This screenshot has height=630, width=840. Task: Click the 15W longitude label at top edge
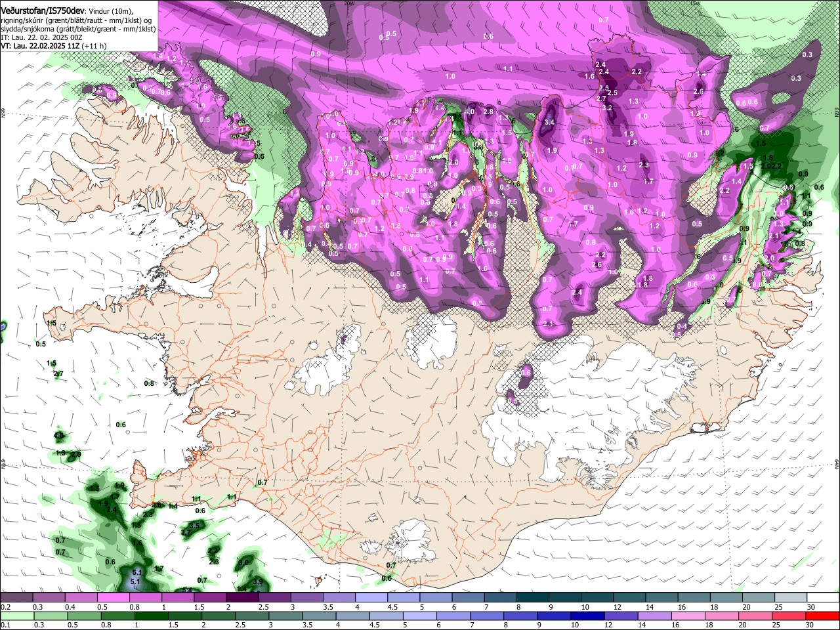pos(694,3)
